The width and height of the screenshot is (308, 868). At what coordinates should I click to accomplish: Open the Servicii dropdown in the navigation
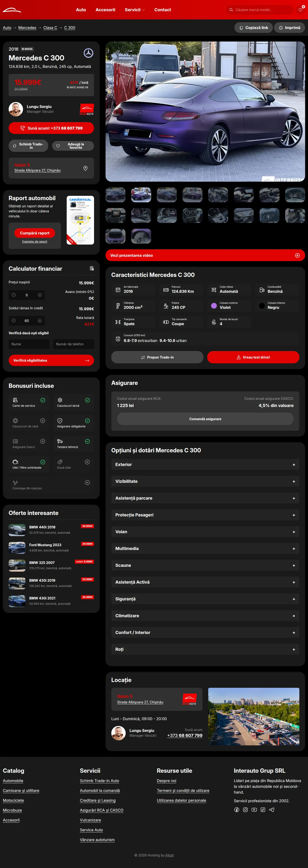(x=135, y=10)
